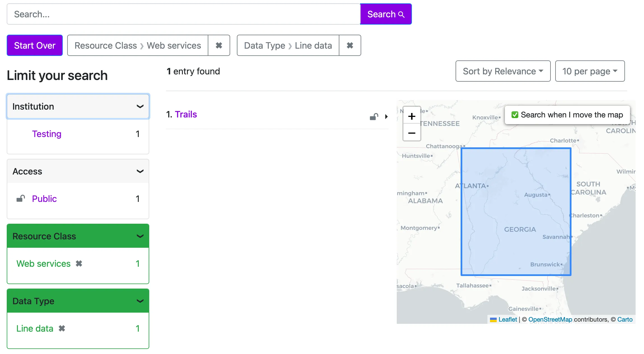Image resolution: width=644 pixels, height=354 pixels.
Task: Open the Sort by Relevance dropdown
Action: click(x=503, y=71)
